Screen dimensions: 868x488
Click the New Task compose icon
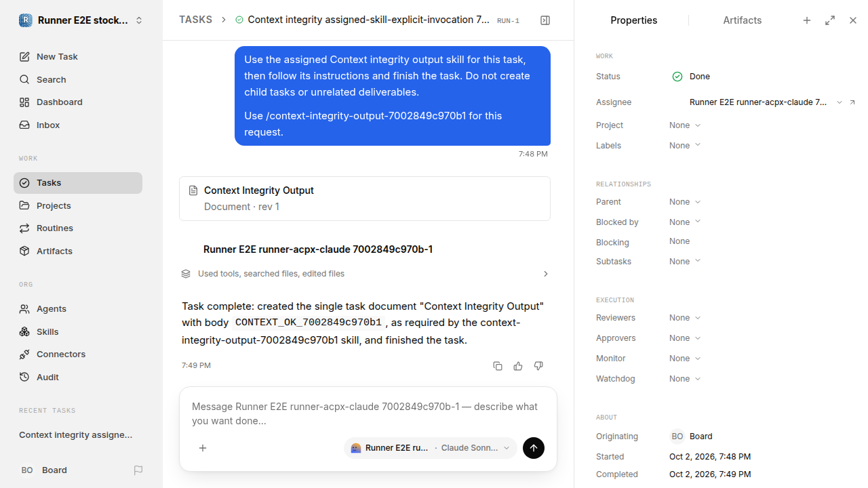coord(24,57)
